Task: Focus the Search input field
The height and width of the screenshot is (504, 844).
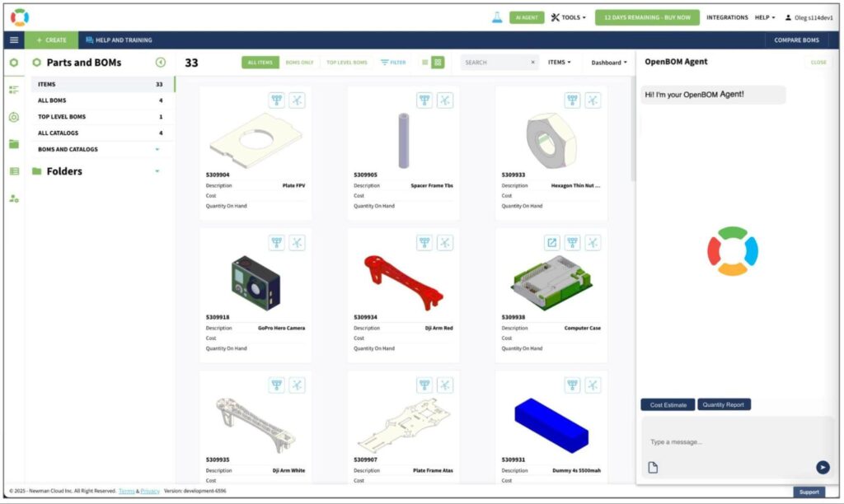Action: (x=495, y=63)
